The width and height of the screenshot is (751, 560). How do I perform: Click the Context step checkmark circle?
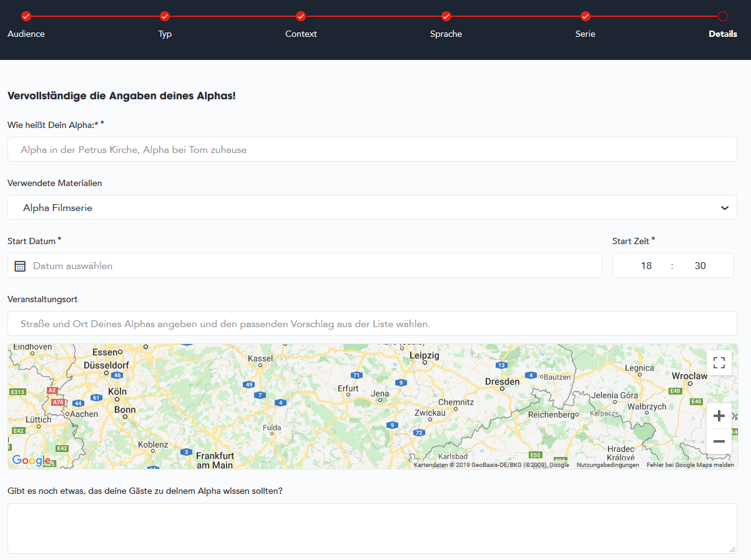(x=301, y=16)
